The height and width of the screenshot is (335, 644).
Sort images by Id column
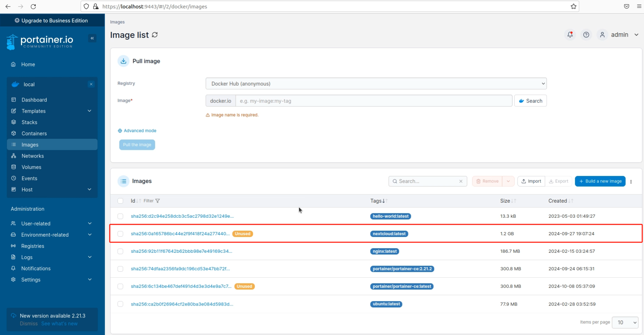tap(136, 201)
